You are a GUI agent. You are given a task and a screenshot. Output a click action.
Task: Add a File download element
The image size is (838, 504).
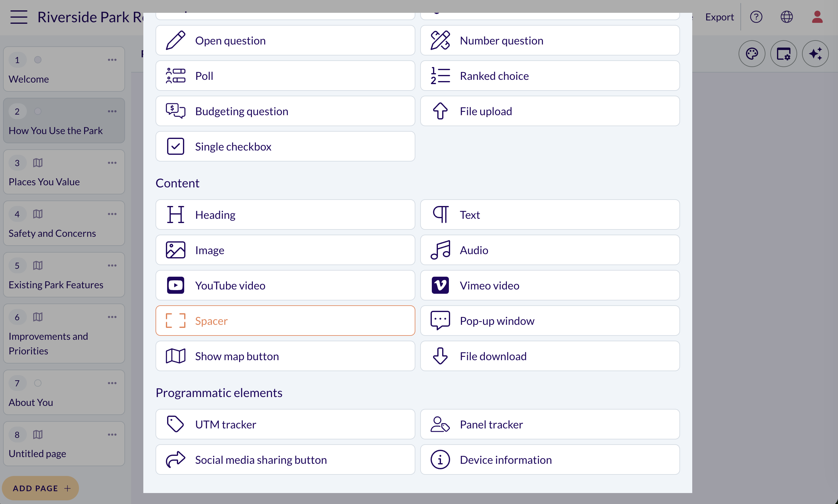[550, 356]
